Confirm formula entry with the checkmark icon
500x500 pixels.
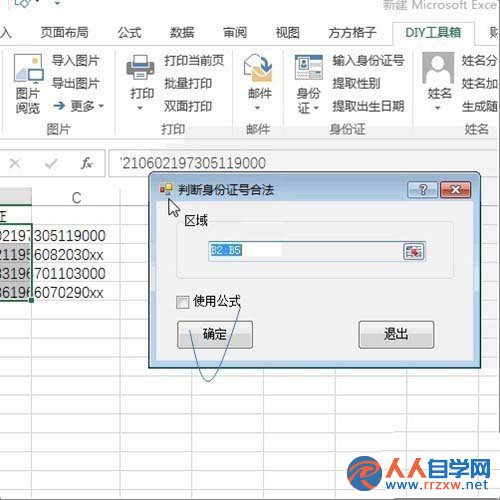tap(51, 163)
